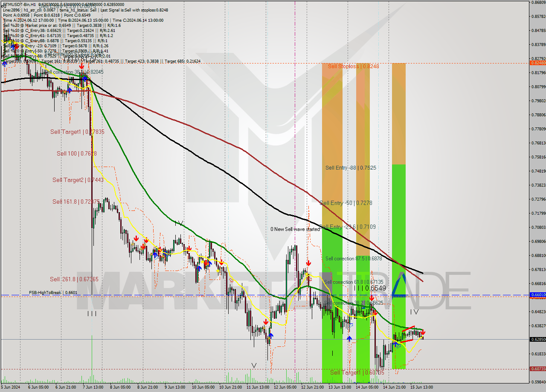Click the 0.61833 price axis value
Image resolution: width=546 pixels, height=392 pixels.
click(538, 354)
